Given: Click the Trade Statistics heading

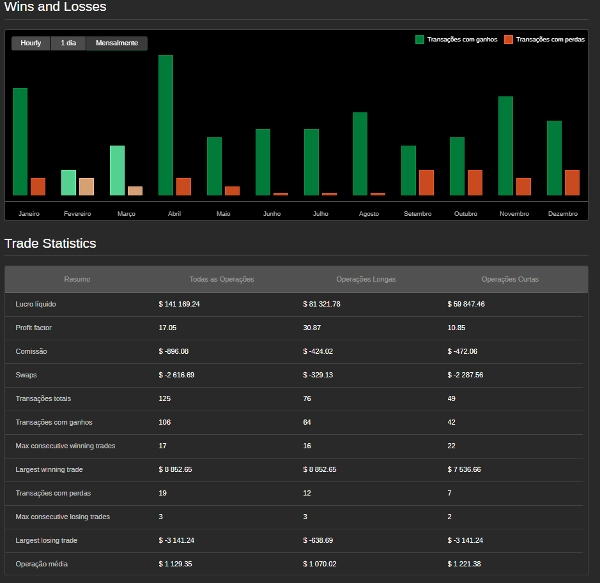Looking at the screenshot, I should click(50, 243).
